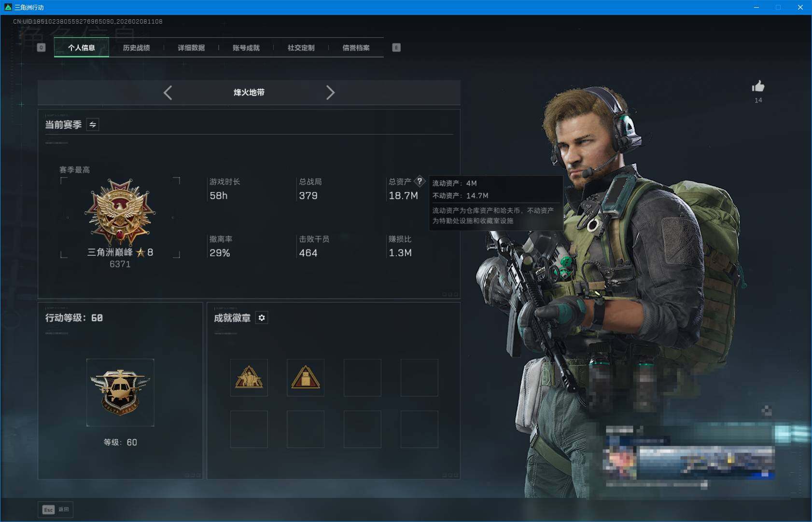Click the 流动资产: 4M tooltip line
The width and height of the screenshot is (812, 522).
pos(454,183)
